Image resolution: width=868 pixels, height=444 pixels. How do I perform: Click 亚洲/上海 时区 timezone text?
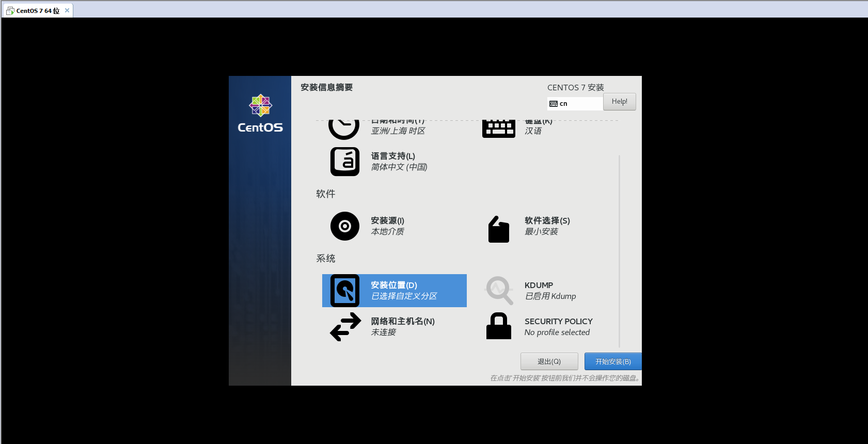pyautogui.click(x=398, y=131)
